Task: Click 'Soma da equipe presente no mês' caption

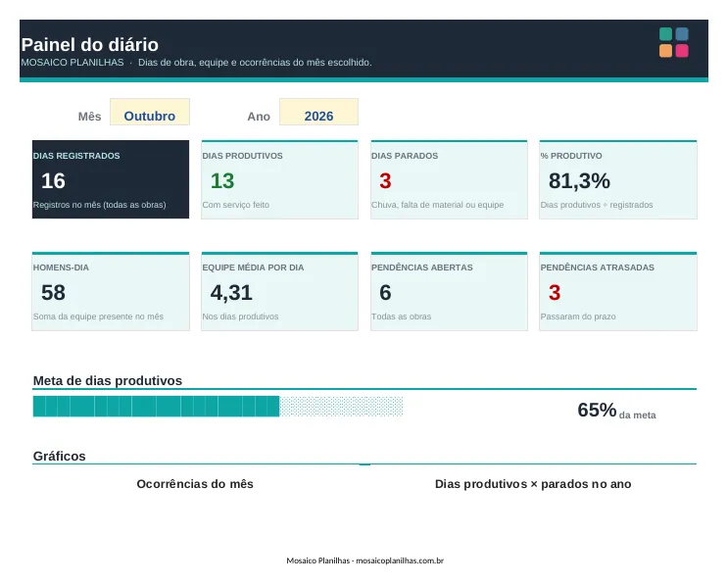Action: (98, 317)
